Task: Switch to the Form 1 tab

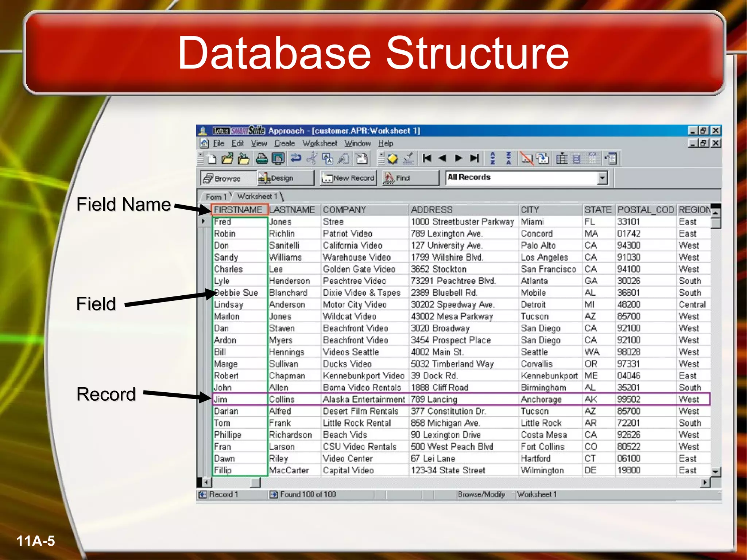Action: 216,197
